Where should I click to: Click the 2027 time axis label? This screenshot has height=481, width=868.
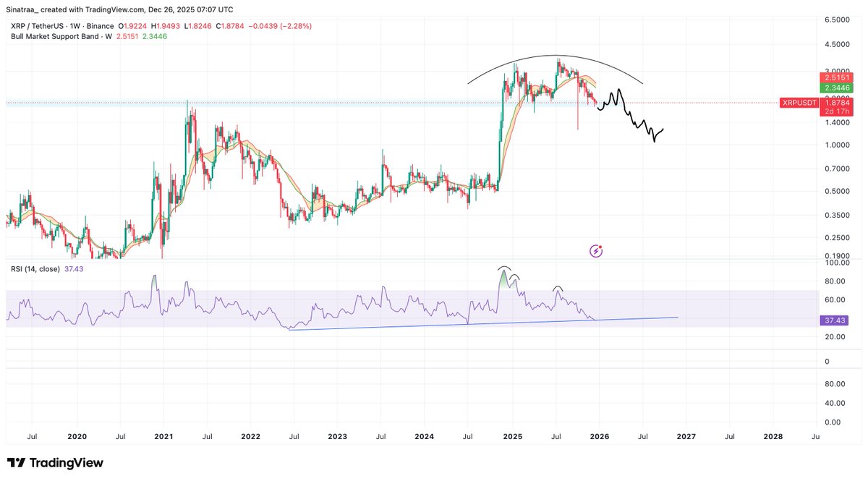pyautogui.click(x=686, y=437)
